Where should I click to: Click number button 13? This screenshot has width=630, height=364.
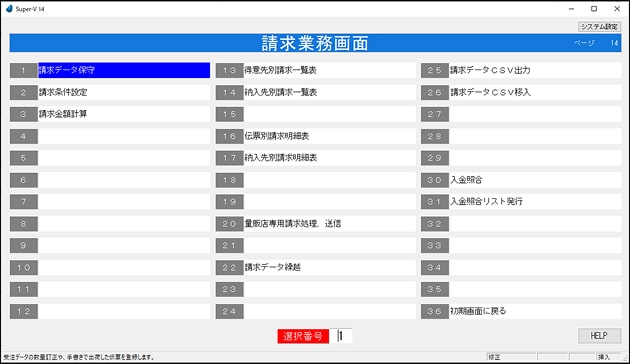(x=229, y=70)
